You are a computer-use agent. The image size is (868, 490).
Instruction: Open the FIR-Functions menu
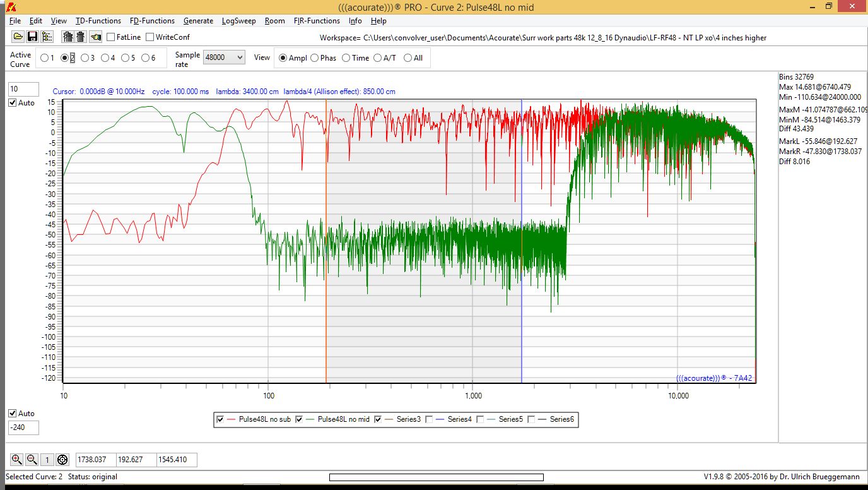317,21
